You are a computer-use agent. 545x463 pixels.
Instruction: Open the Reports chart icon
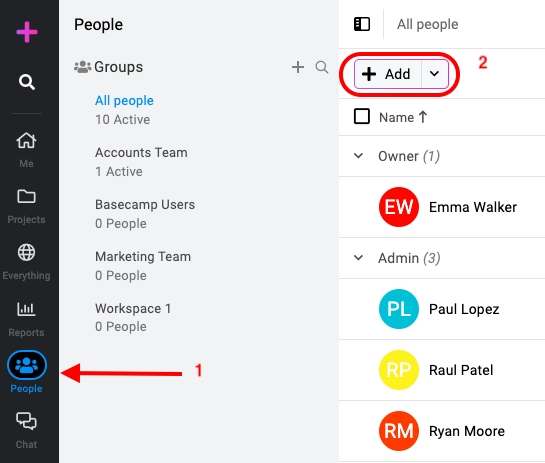tap(26, 309)
